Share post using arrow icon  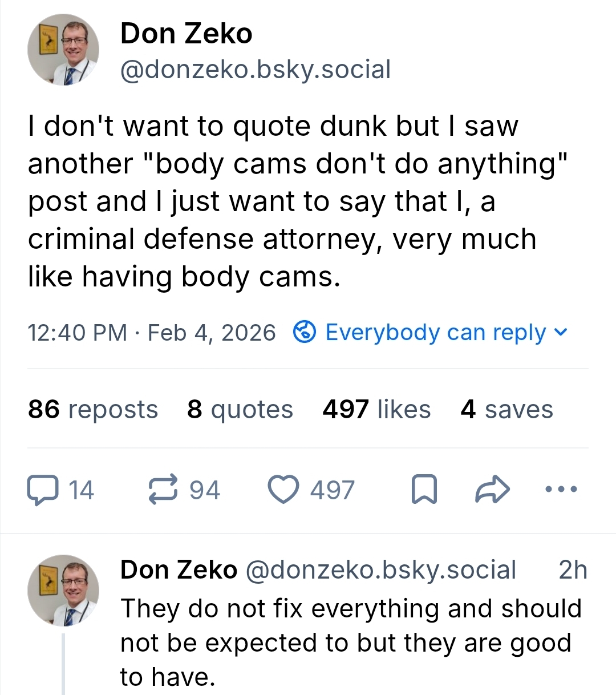click(x=492, y=490)
